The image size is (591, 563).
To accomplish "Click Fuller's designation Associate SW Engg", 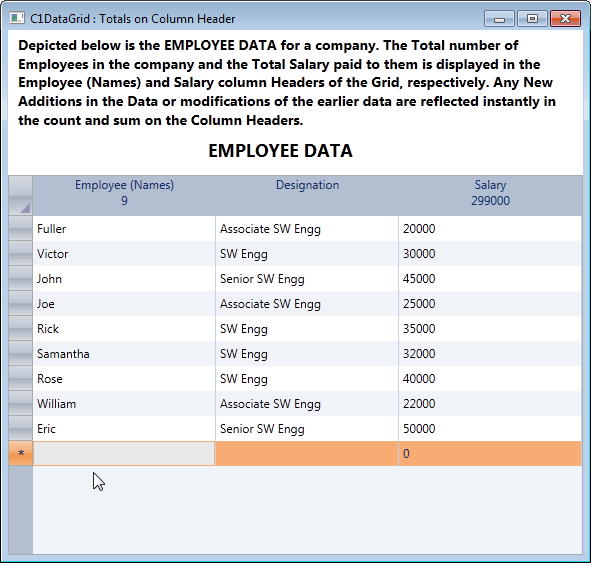I will point(307,228).
